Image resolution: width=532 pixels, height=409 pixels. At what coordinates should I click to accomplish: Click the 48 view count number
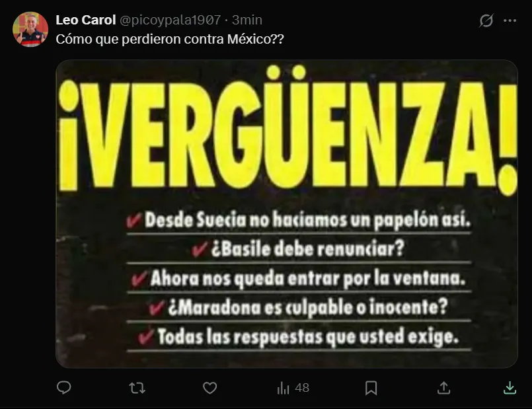click(302, 388)
